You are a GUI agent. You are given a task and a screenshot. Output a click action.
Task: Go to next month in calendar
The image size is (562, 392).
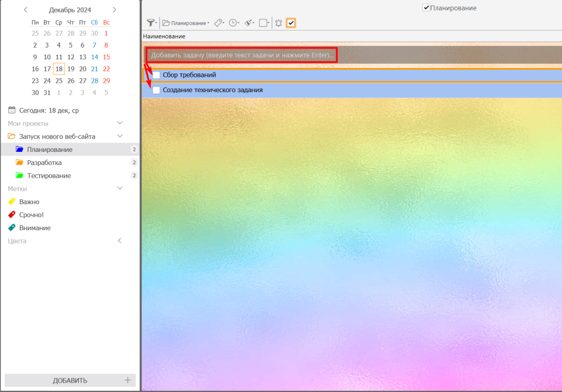tap(114, 10)
